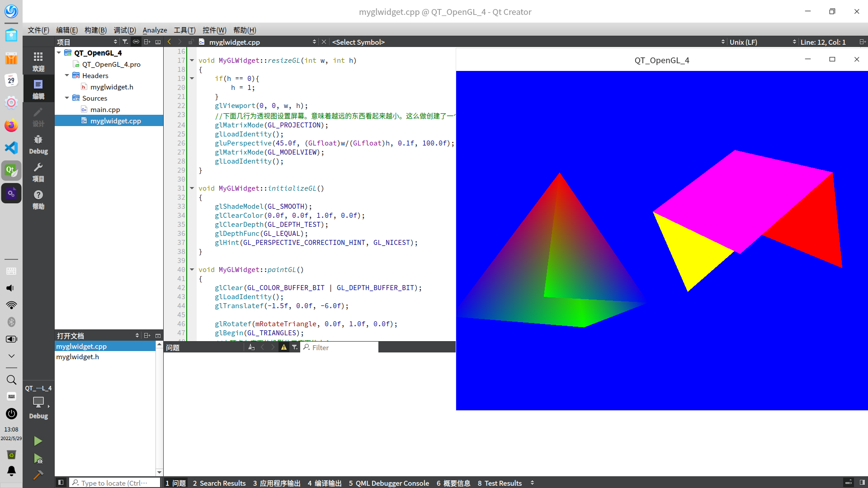Image resolution: width=868 pixels, height=488 pixels.
Task: Select myglwidget.h in open documents list
Action: pyautogui.click(x=77, y=357)
